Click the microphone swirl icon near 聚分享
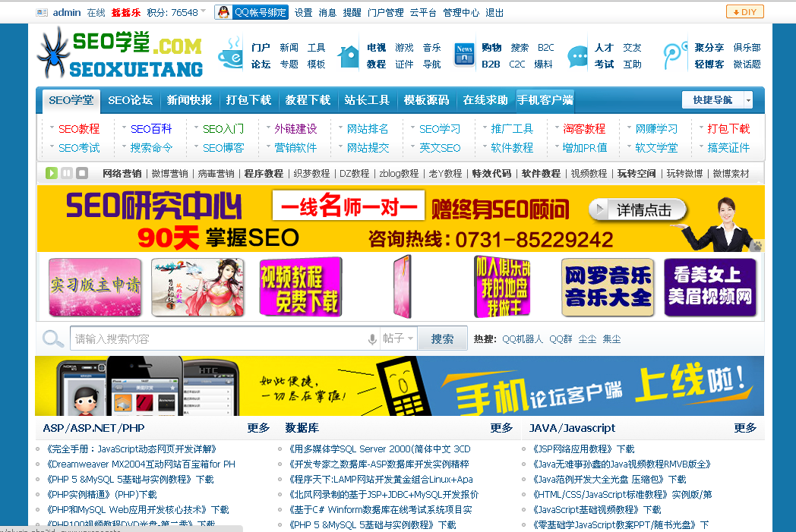This screenshot has width=796, height=532. coord(674,55)
